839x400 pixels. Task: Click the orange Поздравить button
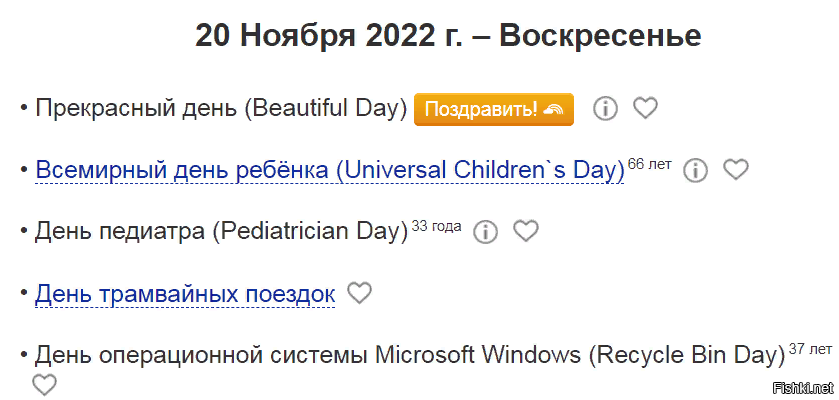[x=493, y=109]
